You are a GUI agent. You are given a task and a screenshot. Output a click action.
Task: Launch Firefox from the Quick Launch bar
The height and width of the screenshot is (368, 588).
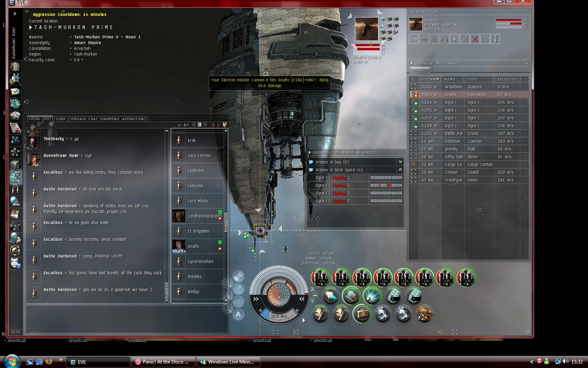49,361
